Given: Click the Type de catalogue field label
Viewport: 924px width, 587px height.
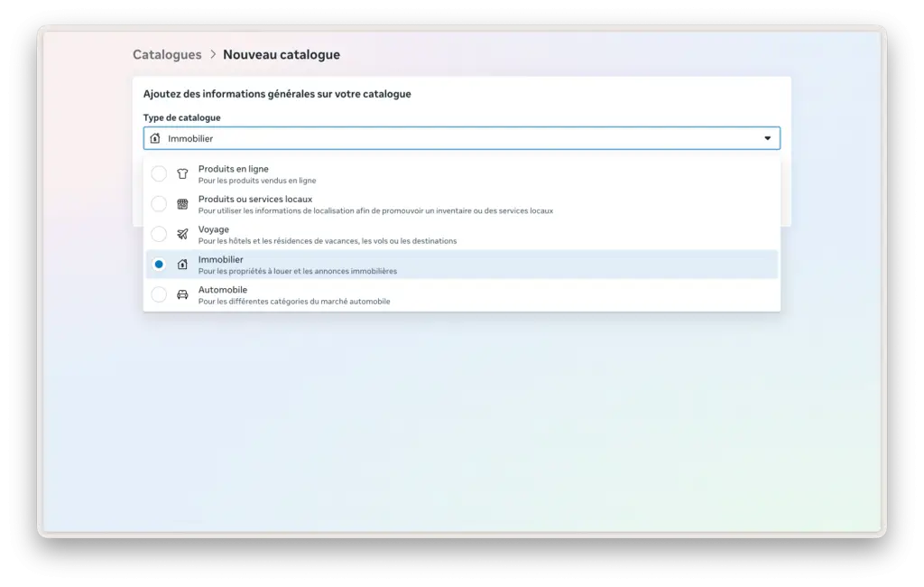Looking at the screenshot, I should tap(181, 117).
